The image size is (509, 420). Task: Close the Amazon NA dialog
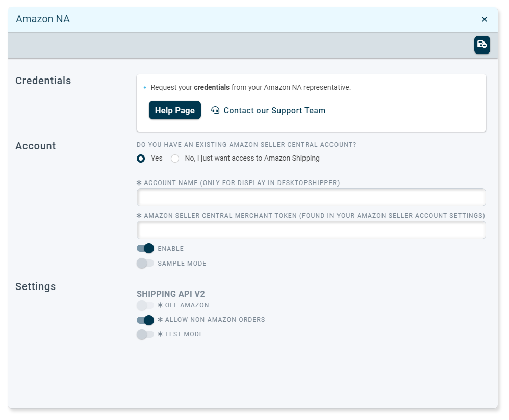pos(484,19)
